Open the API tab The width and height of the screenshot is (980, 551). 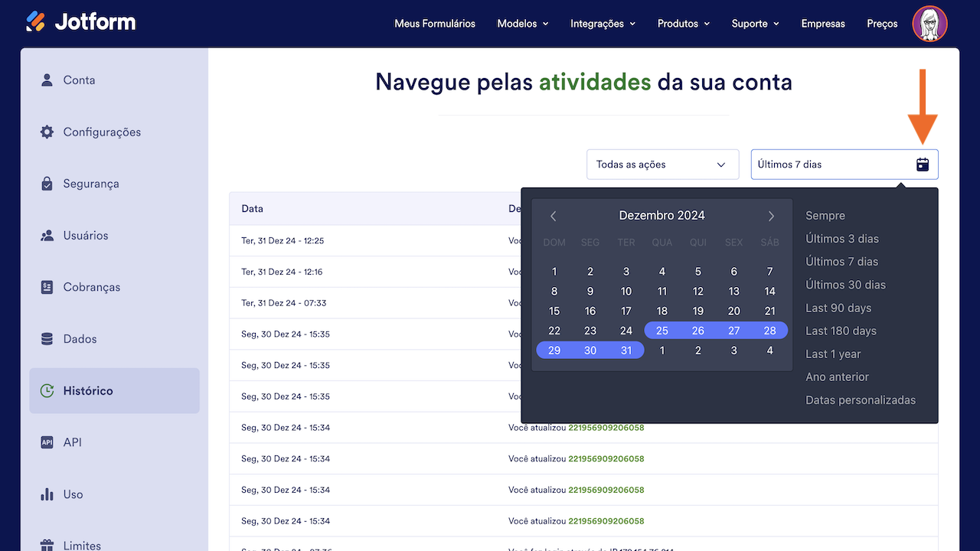pos(114,442)
